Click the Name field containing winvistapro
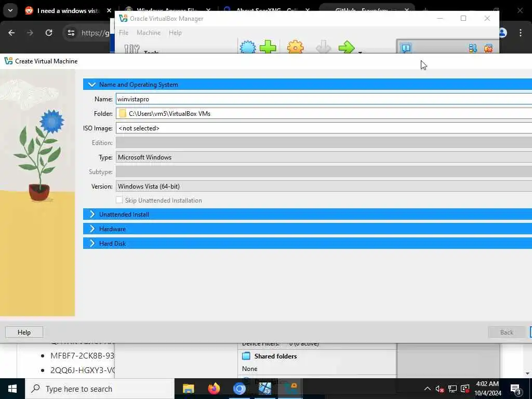Image resolution: width=532 pixels, height=399 pixels. click(324, 99)
